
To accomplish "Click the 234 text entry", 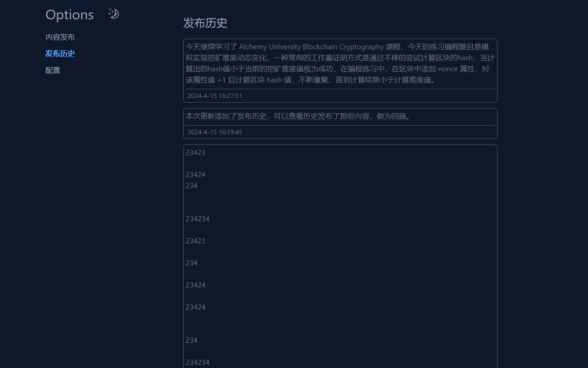I will point(192,185).
